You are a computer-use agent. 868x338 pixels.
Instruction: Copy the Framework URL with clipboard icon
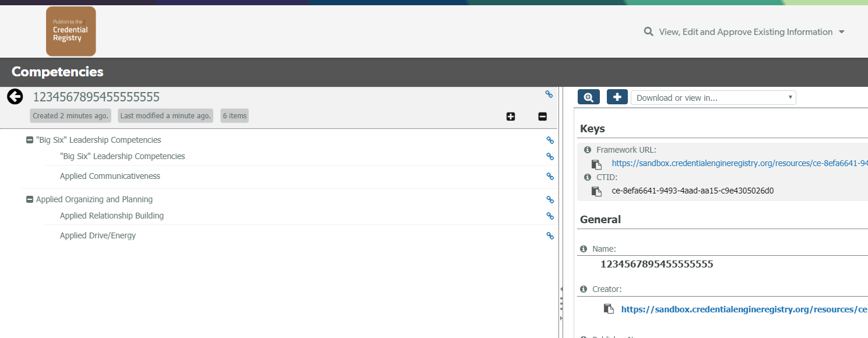pyautogui.click(x=596, y=164)
